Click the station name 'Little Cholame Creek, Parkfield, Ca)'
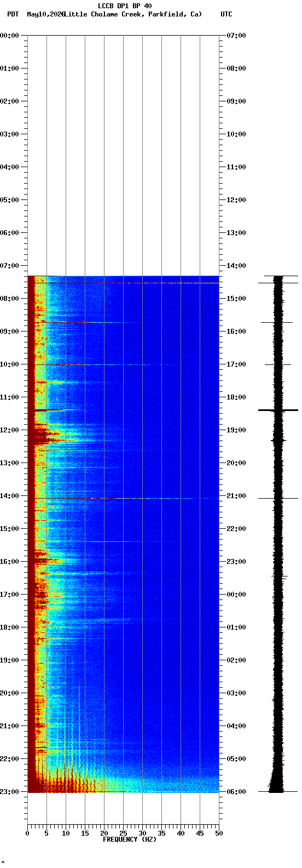Screen dimensions: 302x868 (x=133, y=14)
